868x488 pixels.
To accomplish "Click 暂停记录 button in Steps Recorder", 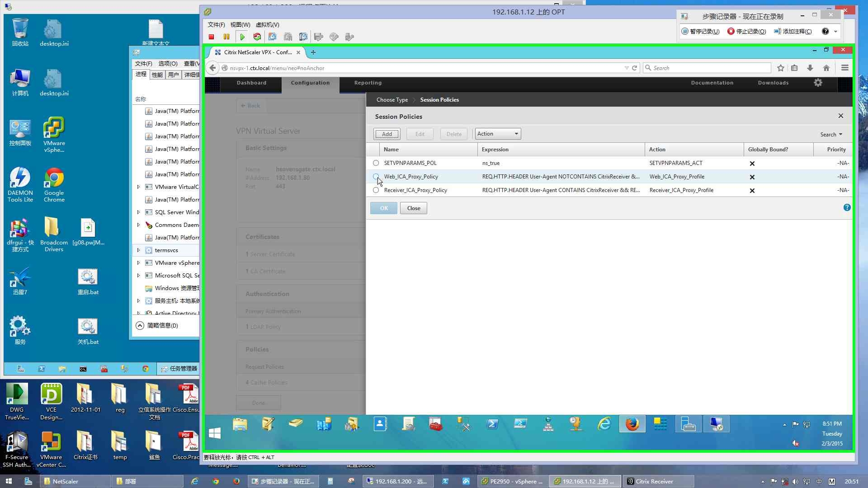I will click(x=700, y=31).
